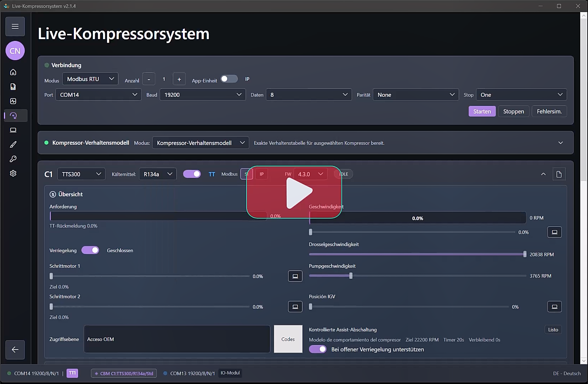Click the laptop icon beside Schrittmotor 2
Screen dimensions: 588x384
(295, 307)
